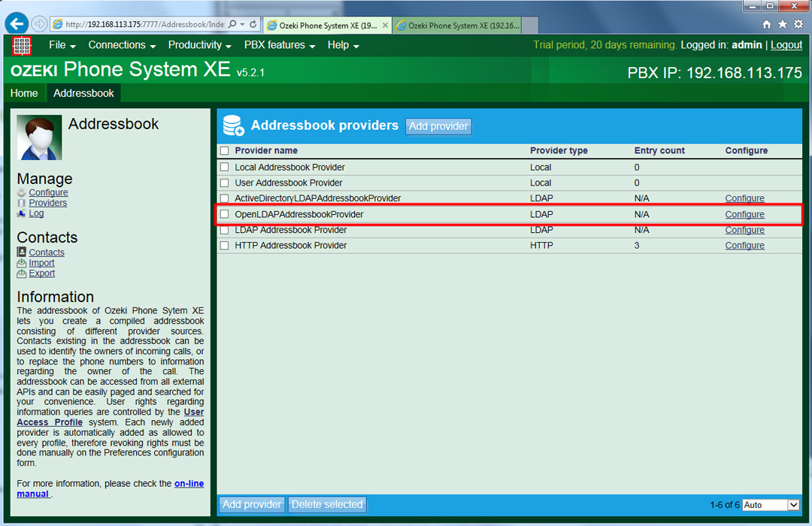Check OpenLDAPAddressbookProvider checkbox
This screenshot has height=526, width=812.
tap(224, 214)
